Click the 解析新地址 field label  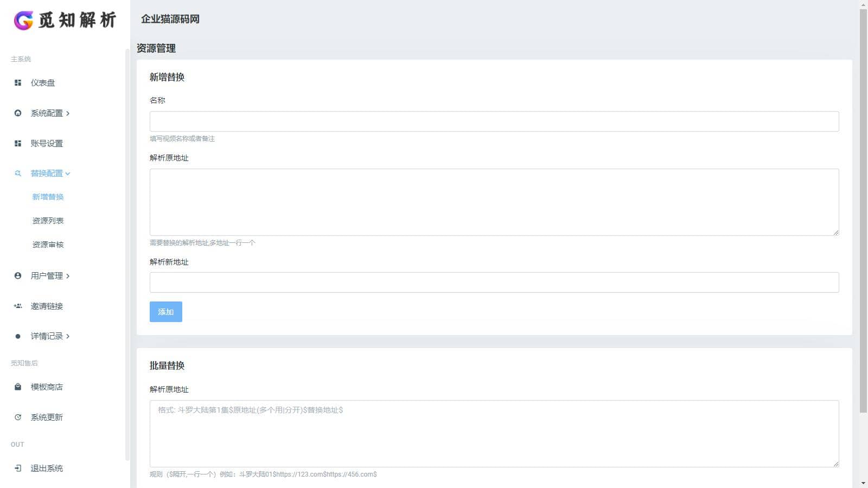(x=169, y=262)
